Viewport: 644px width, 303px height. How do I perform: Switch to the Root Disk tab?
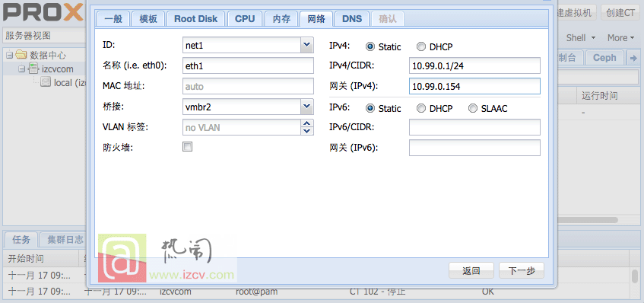[x=196, y=19]
